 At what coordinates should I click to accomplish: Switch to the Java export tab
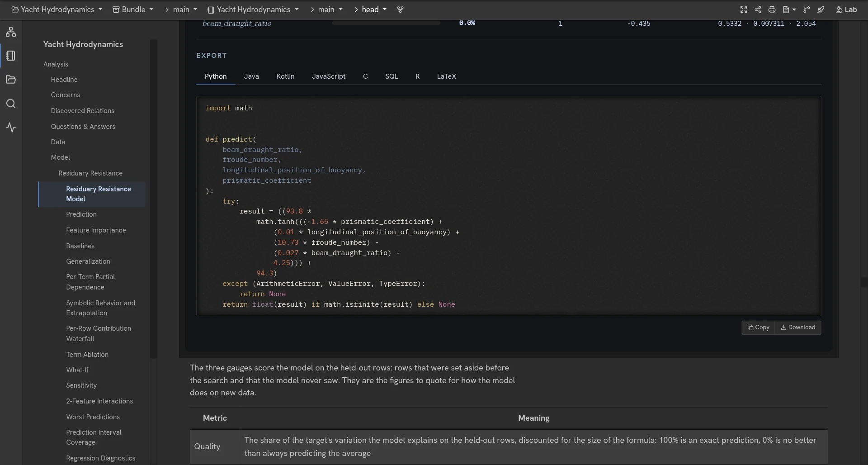coord(251,76)
